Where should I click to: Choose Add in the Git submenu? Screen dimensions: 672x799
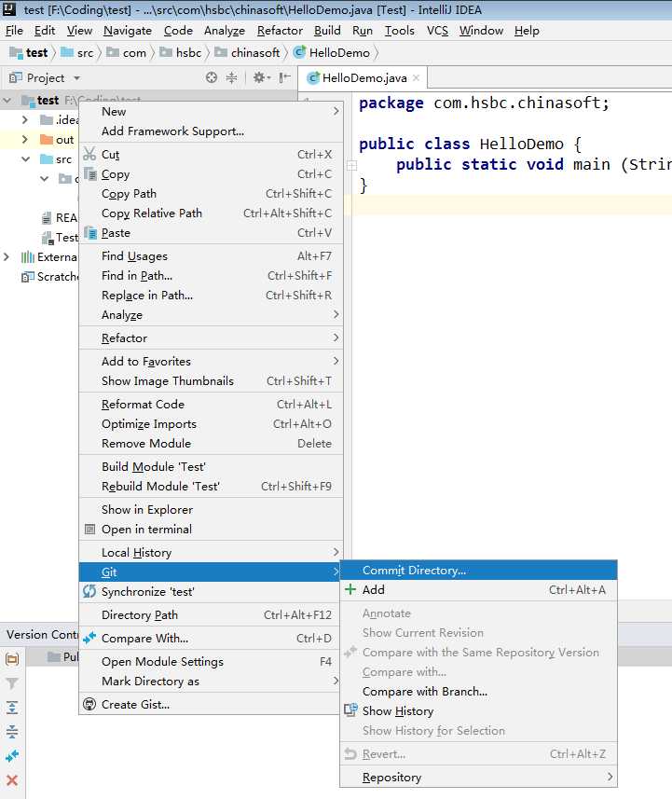click(x=478, y=589)
